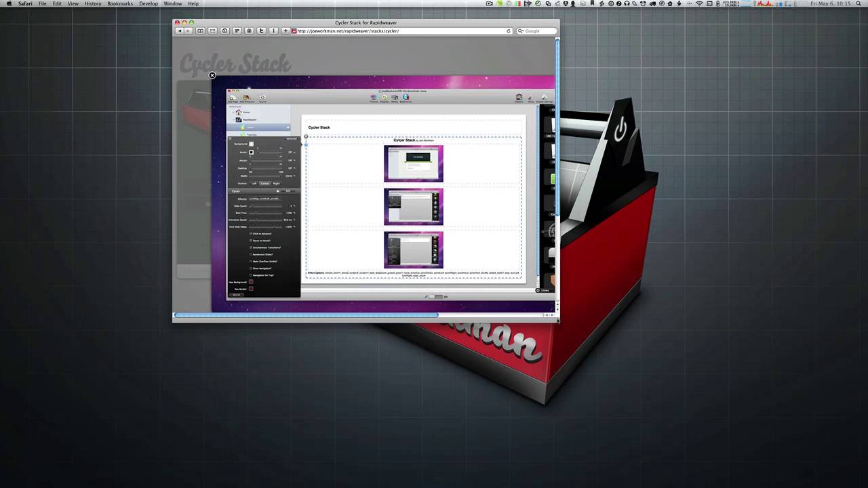The height and width of the screenshot is (488, 868).
Task: Show Top Sites grid in Safari
Action: 212,30
